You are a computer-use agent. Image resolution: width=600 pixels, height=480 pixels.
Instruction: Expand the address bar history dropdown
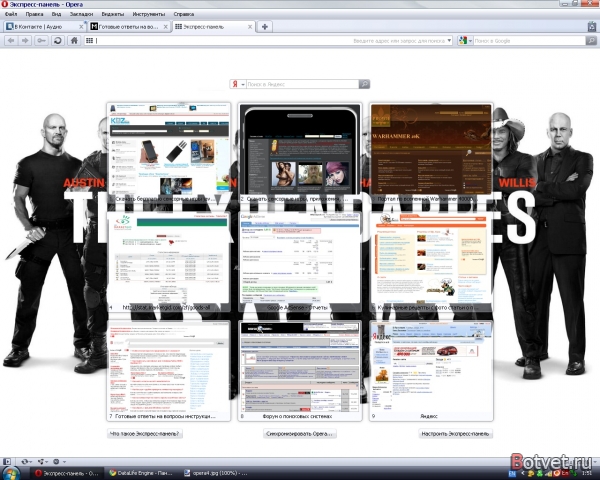tap(449, 40)
